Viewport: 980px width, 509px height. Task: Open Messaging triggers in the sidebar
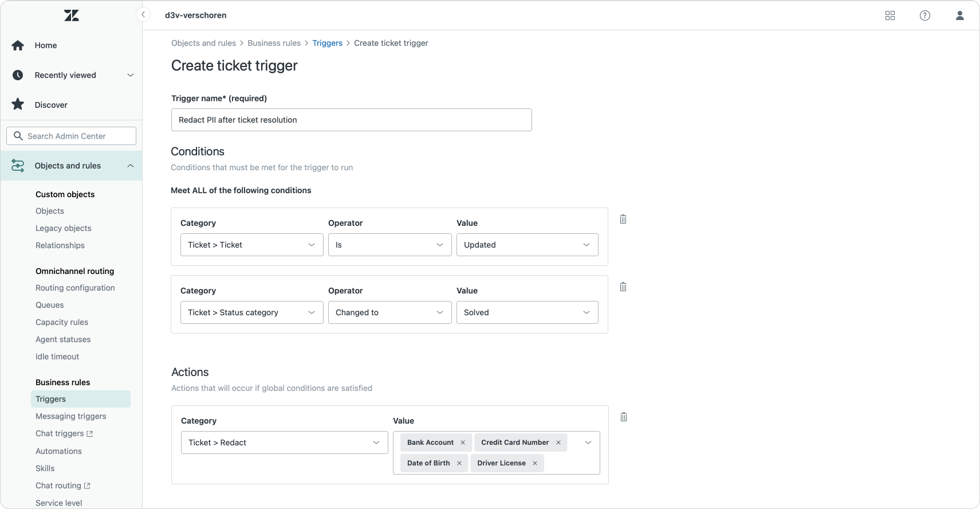click(71, 416)
